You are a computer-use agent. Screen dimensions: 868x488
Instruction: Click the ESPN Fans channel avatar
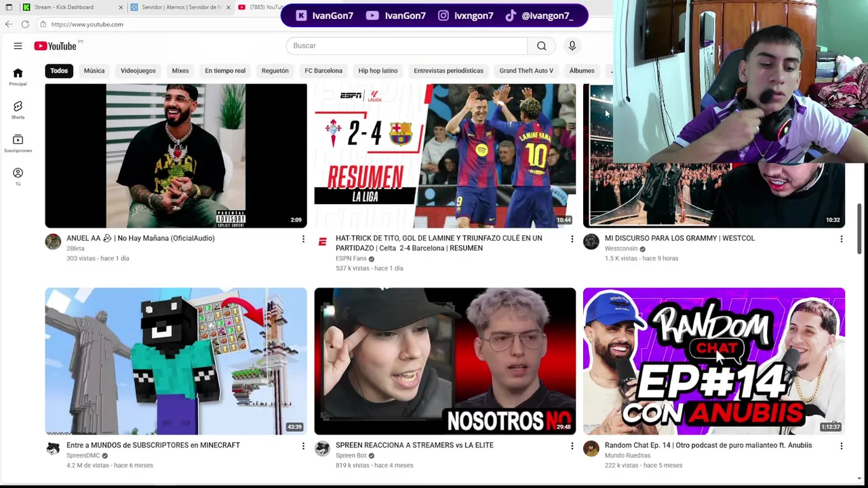click(x=322, y=242)
